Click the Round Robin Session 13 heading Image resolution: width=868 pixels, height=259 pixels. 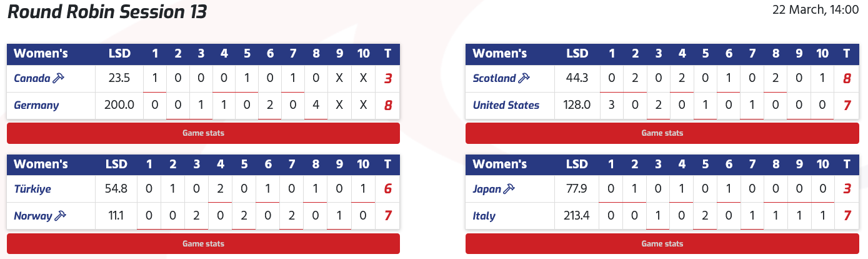[x=107, y=12]
